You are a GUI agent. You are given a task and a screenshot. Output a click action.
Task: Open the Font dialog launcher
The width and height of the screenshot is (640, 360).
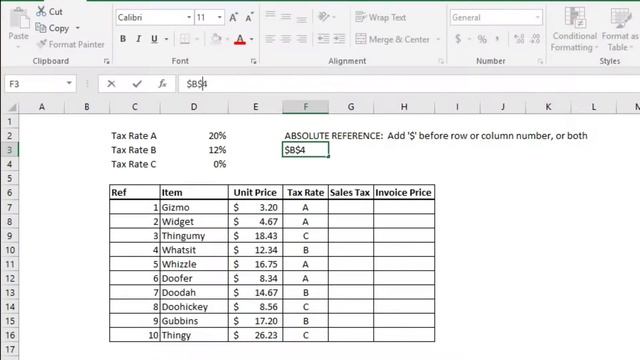253,61
